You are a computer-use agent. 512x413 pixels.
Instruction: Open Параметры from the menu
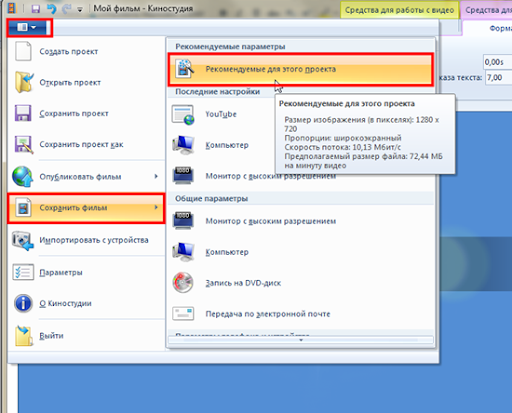coord(87,272)
